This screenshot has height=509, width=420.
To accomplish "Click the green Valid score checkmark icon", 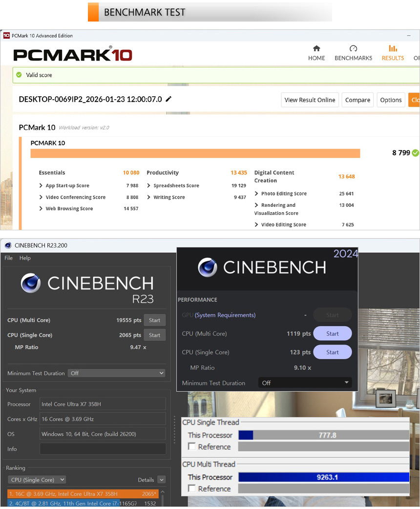I will [19, 75].
